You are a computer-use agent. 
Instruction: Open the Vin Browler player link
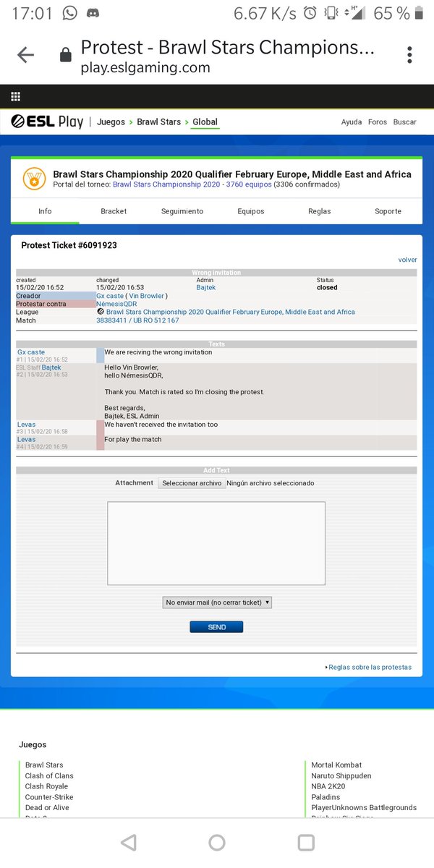(x=148, y=296)
